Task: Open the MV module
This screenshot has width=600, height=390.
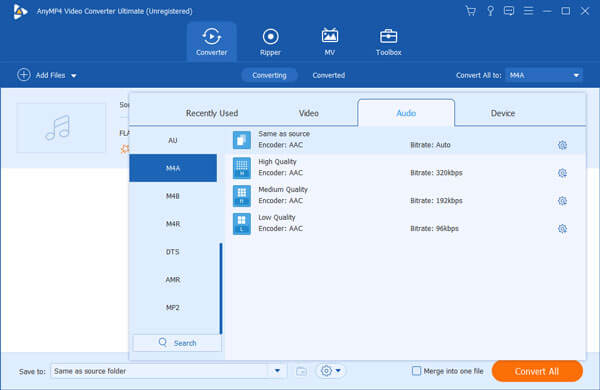Action: pos(329,41)
